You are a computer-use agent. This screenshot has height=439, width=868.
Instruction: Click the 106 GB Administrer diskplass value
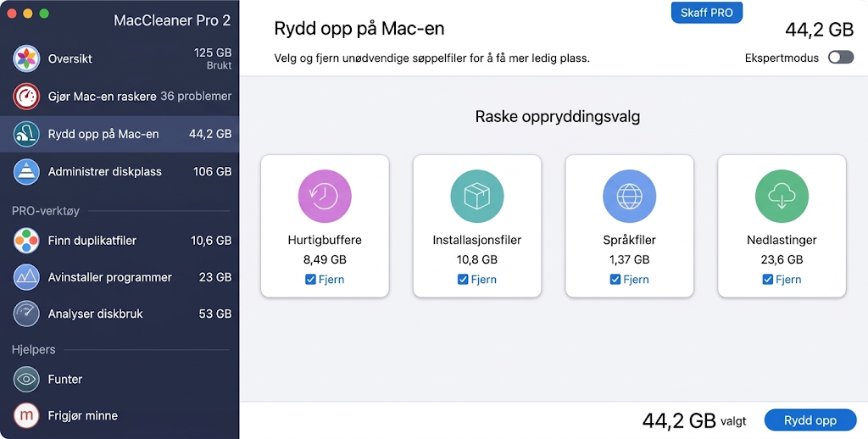point(212,171)
